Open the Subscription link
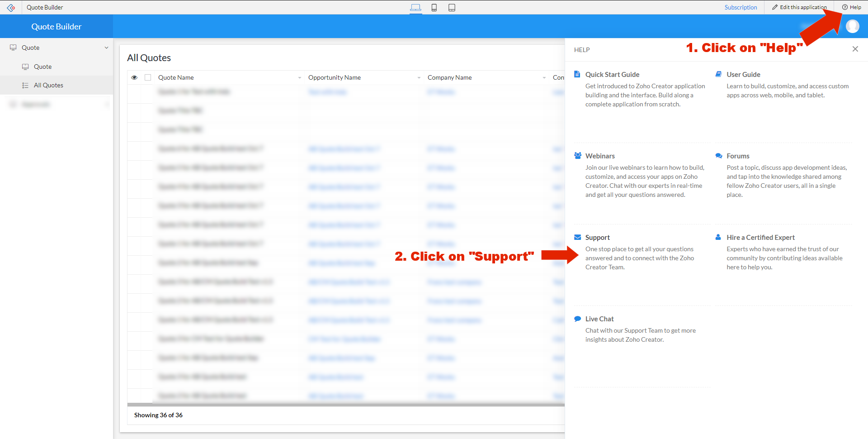 tap(740, 7)
